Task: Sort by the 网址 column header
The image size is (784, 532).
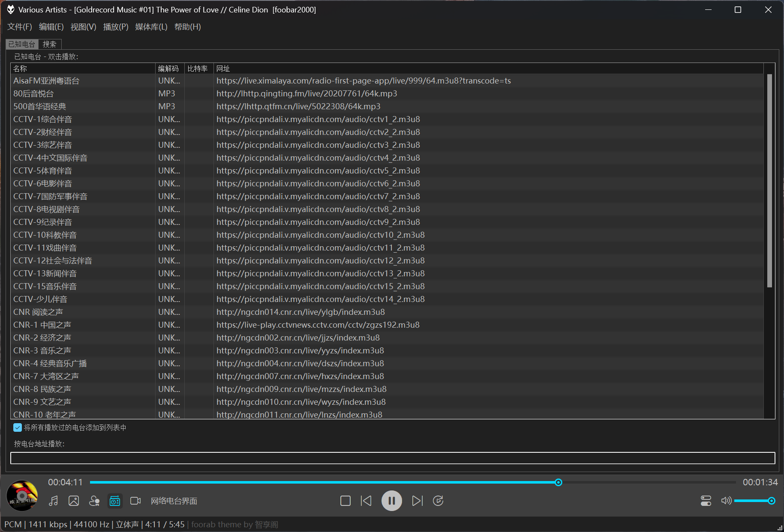Action: 488,69
